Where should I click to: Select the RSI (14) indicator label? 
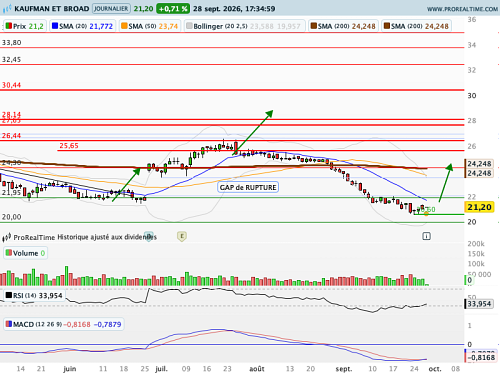click(x=34, y=295)
